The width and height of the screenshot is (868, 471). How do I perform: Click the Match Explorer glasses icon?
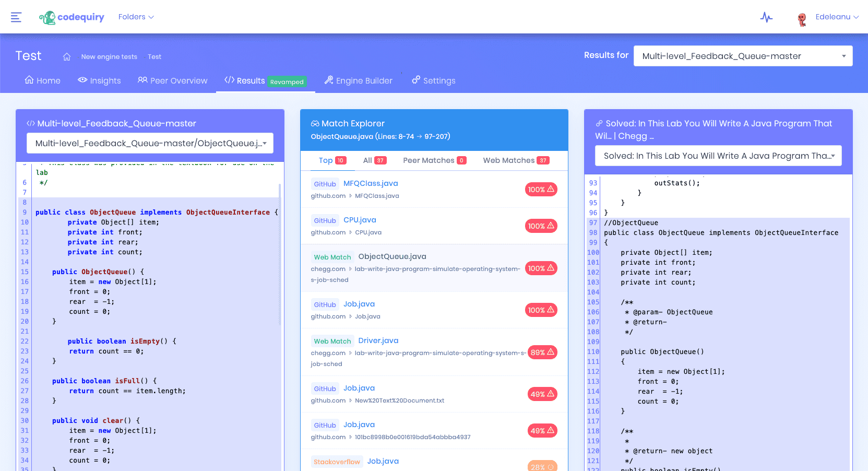pyautogui.click(x=314, y=123)
